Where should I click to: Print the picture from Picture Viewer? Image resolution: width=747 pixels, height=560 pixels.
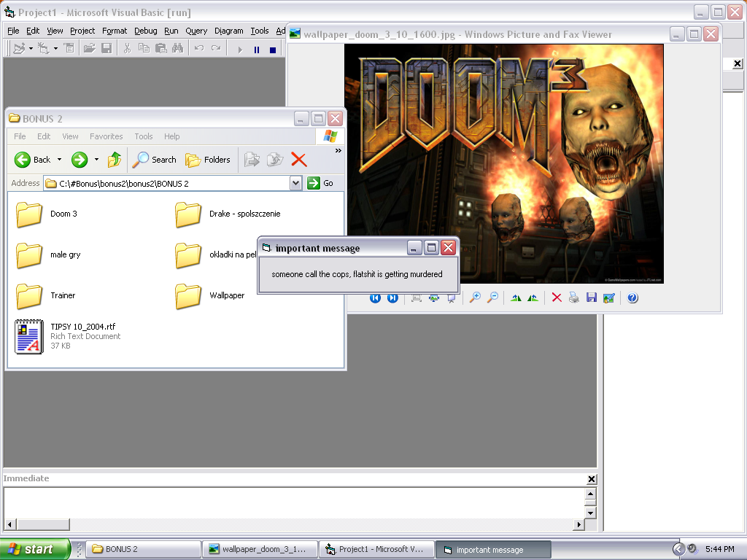click(x=574, y=298)
